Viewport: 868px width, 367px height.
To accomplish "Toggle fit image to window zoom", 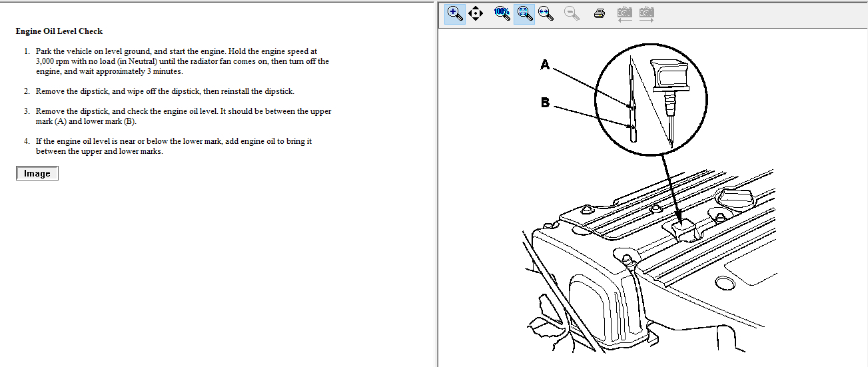I will pyautogui.click(x=524, y=13).
